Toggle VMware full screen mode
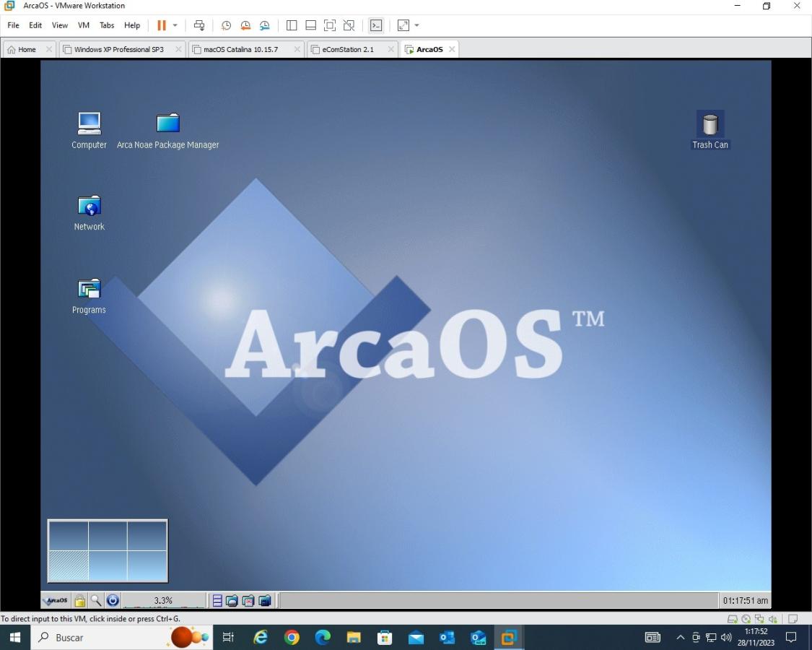This screenshot has height=650, width=812. pyautogui.click(x=330, y=25)
